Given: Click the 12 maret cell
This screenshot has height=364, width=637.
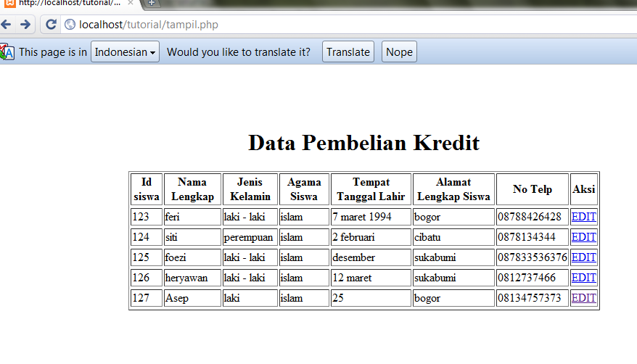Looking at the screenshot, I should [x=371, y=278].
